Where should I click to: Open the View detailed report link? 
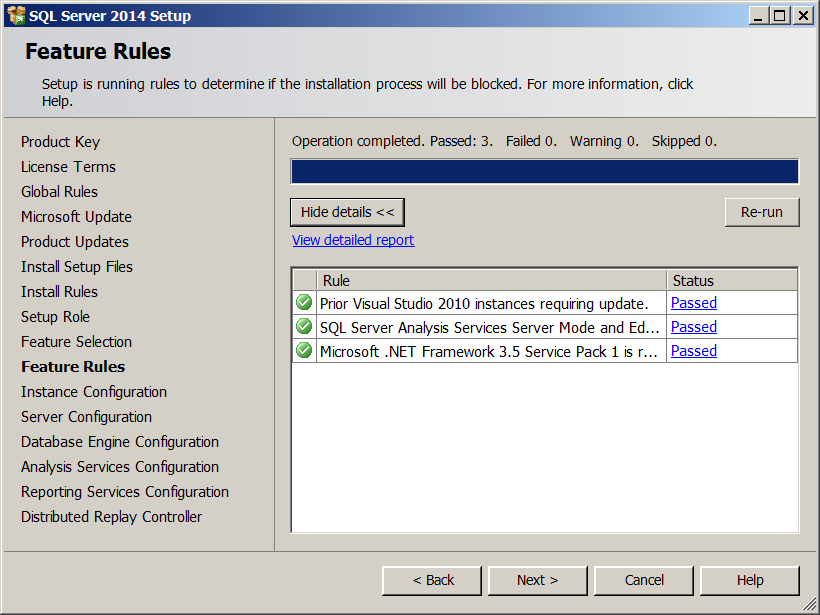click(x=353, y=240)
